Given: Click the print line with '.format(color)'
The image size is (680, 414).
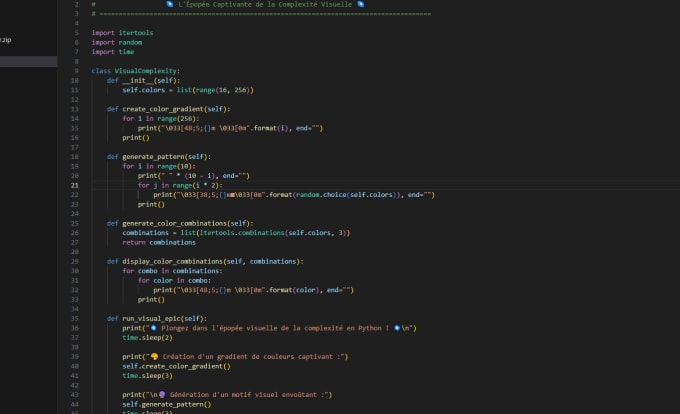Looking at the screenshot, I should pyautogui.click(x=253, y=290).
